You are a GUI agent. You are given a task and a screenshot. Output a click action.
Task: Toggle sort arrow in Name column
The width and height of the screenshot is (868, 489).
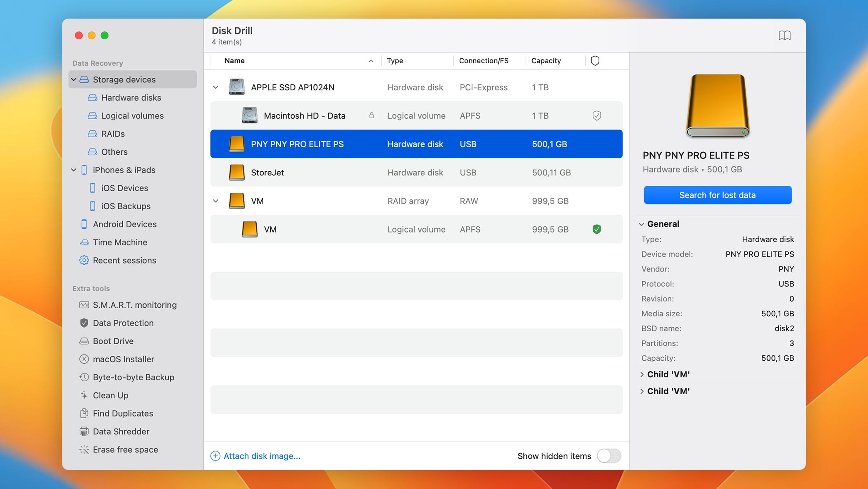(x=371, y=61)
